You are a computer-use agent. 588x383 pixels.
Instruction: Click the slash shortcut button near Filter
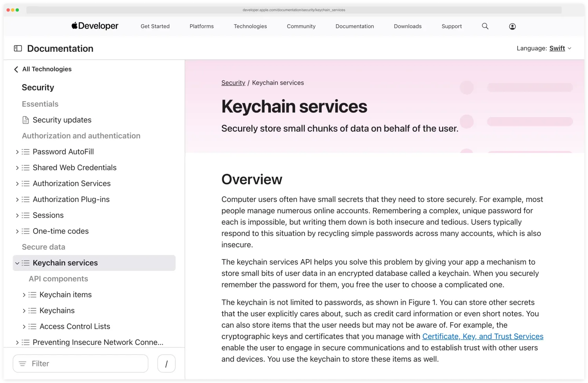click(x=166, y=364)
